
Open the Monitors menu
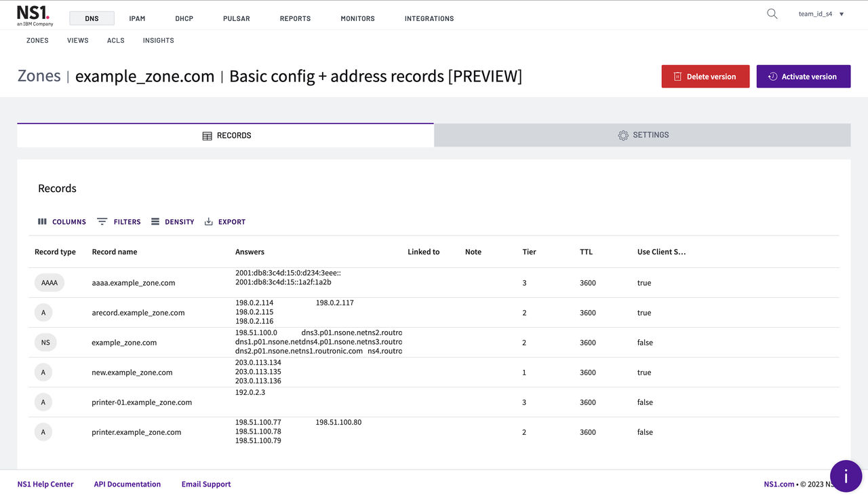[357, 18]
